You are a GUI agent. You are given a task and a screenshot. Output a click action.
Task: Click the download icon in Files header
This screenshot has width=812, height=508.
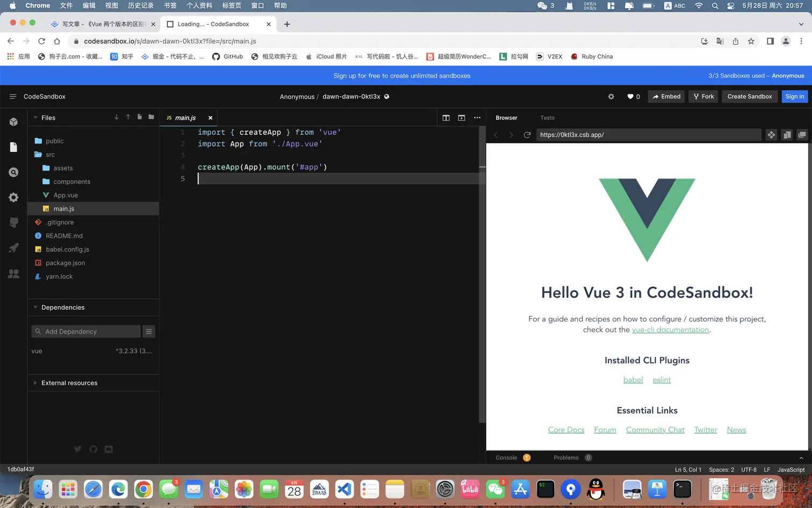[x=117, y=117]
